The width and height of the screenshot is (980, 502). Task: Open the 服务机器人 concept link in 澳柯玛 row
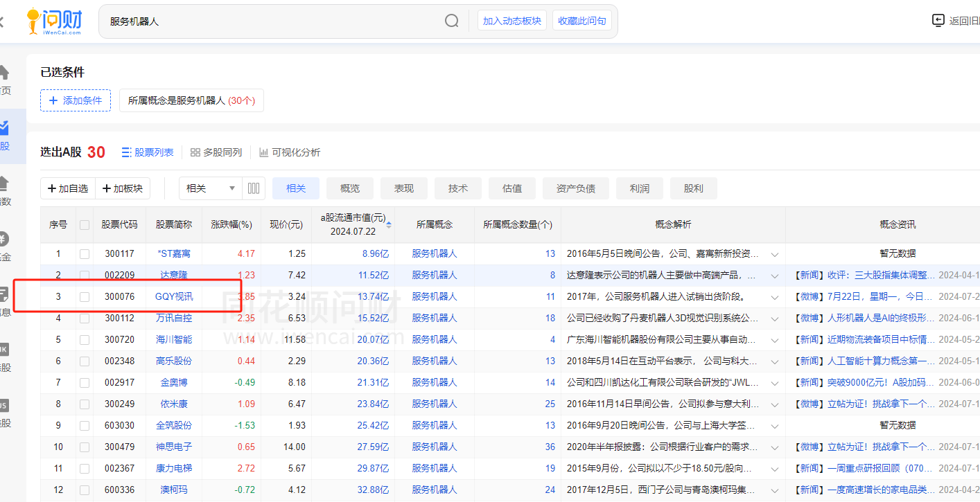435,490
